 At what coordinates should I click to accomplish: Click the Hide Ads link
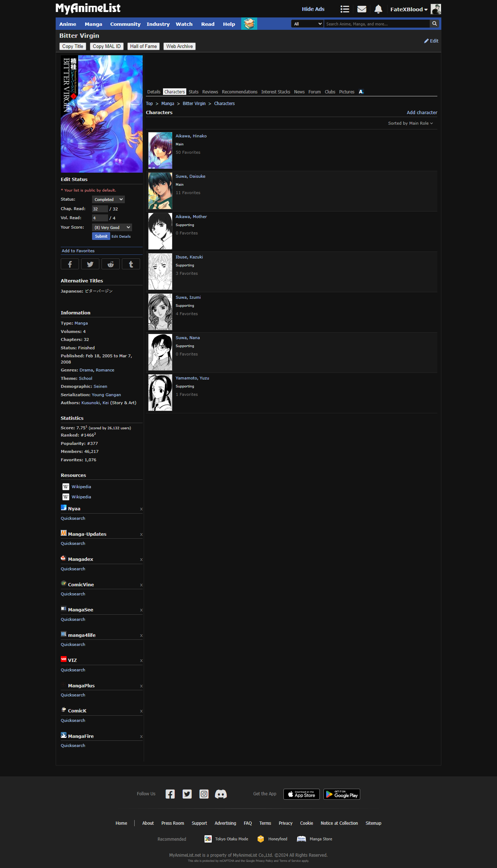[313, 9]
